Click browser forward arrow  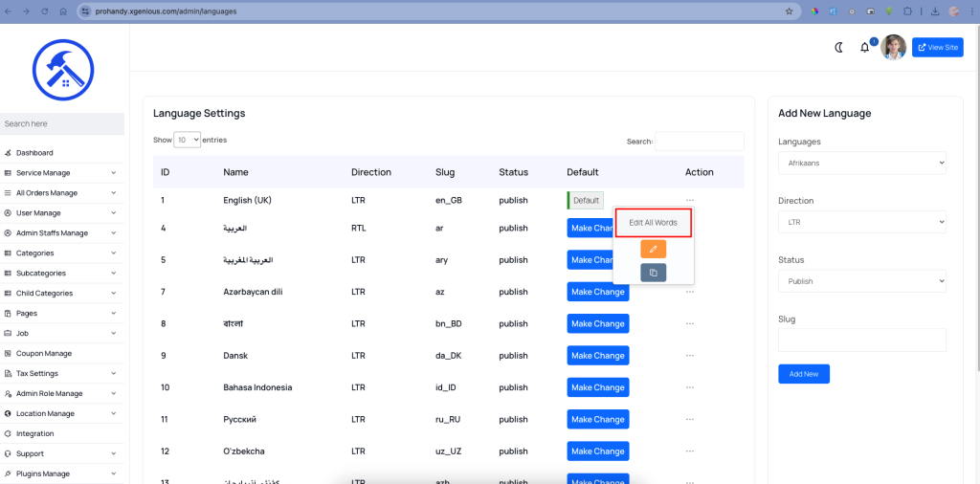pyautogui.click(x=26, y=11)
